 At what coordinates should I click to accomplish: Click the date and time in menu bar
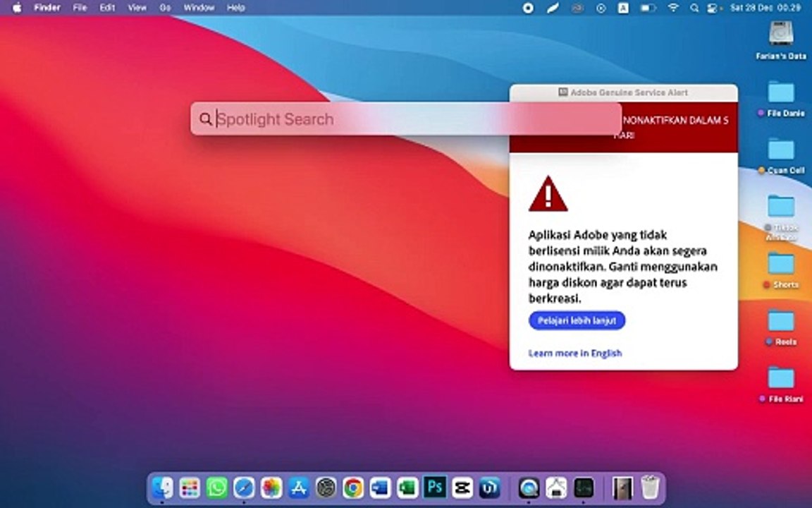click(765, 8)
